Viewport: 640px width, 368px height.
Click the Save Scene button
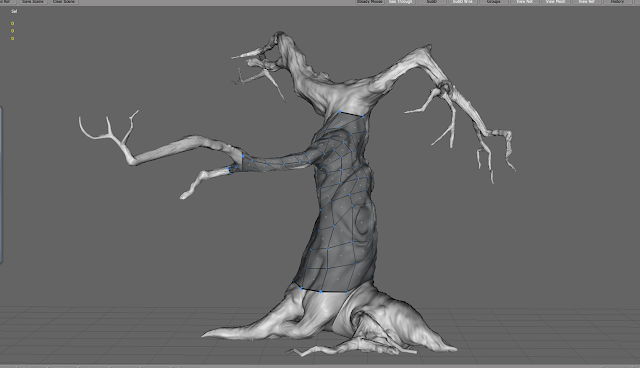tap(32, 2)
